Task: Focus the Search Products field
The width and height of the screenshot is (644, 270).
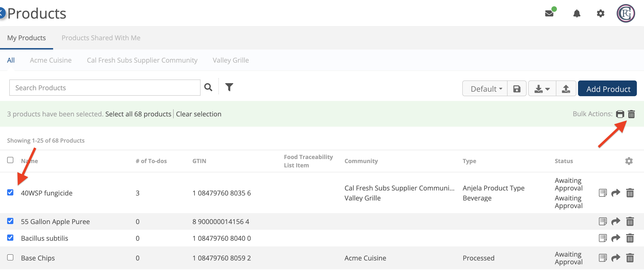Action: tap(105, 88)
